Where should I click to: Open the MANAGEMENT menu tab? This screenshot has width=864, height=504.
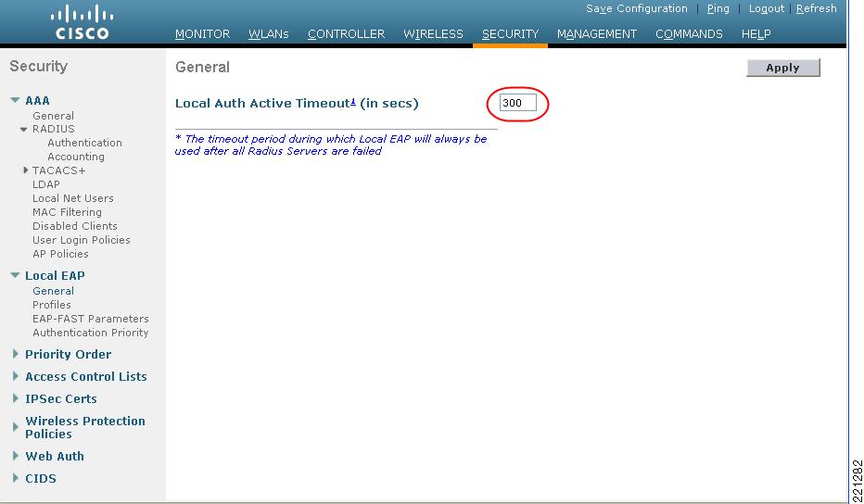[597, 34]
